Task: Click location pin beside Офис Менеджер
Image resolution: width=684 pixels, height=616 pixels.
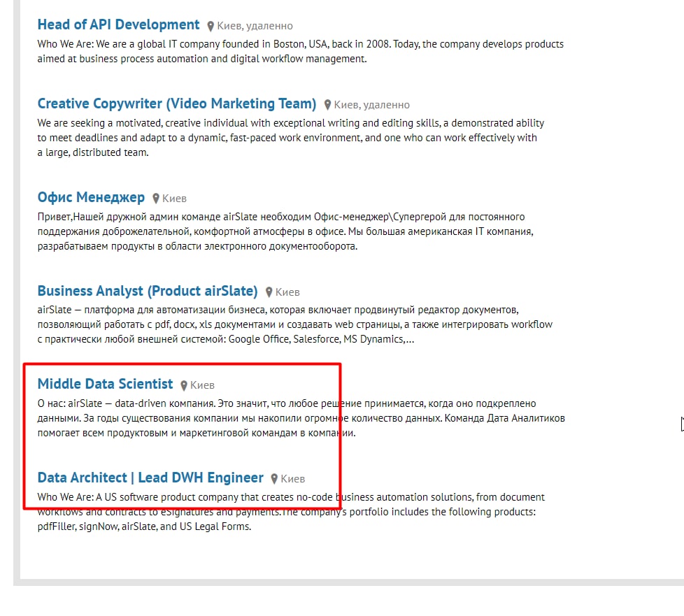Action: [156, 199]
